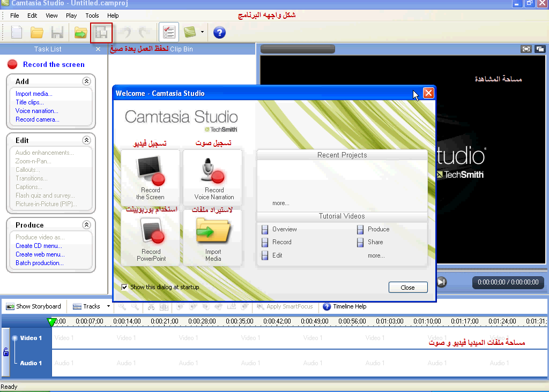
Task: Open the Play menu
Action: [x=71, y=16]
